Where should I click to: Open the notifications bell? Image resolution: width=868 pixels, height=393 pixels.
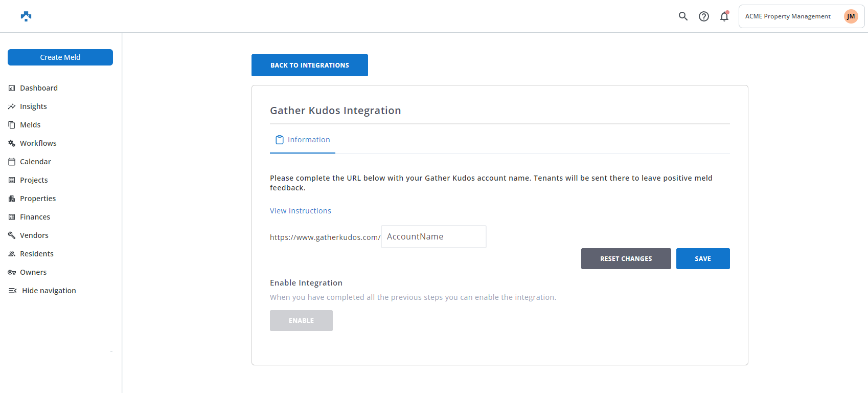(x=724, y=16)
